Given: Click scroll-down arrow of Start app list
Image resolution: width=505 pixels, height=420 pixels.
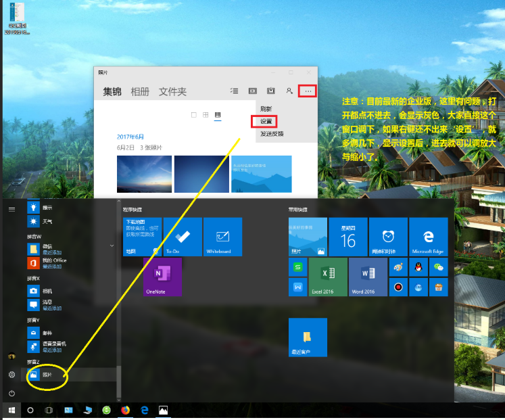Looking at the screenshot, I should (x=119, y=400).
